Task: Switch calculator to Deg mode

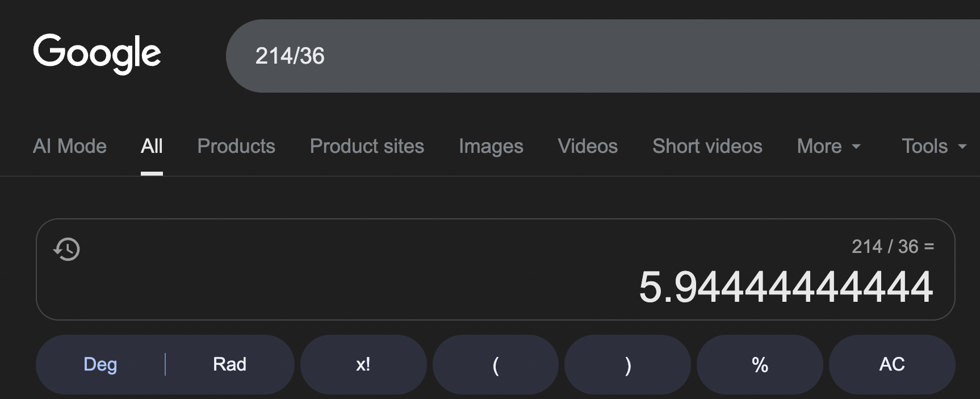Action: click(x=100, y=364)
